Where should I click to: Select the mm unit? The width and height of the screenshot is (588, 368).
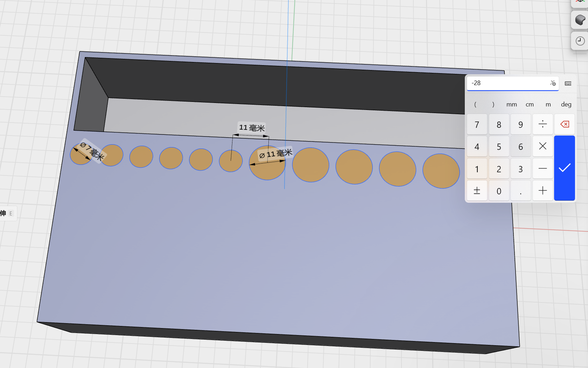[x=511, y=104]
